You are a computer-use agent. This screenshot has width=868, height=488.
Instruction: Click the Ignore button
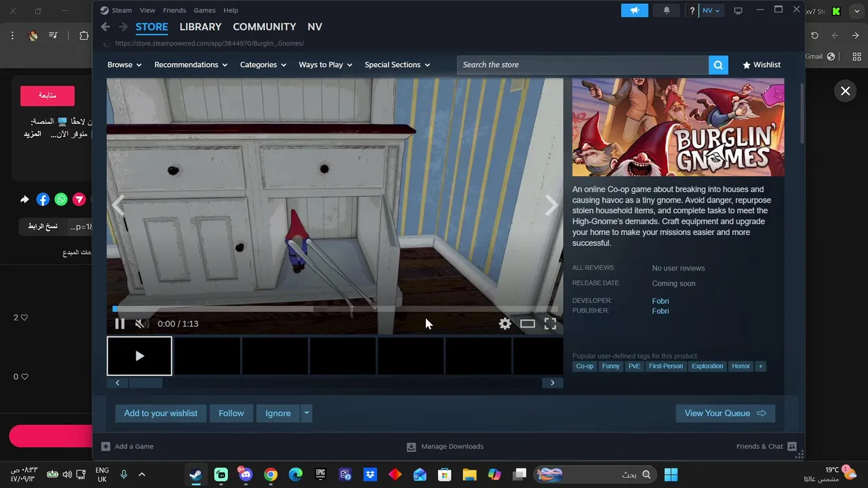(x=278, y=413)
